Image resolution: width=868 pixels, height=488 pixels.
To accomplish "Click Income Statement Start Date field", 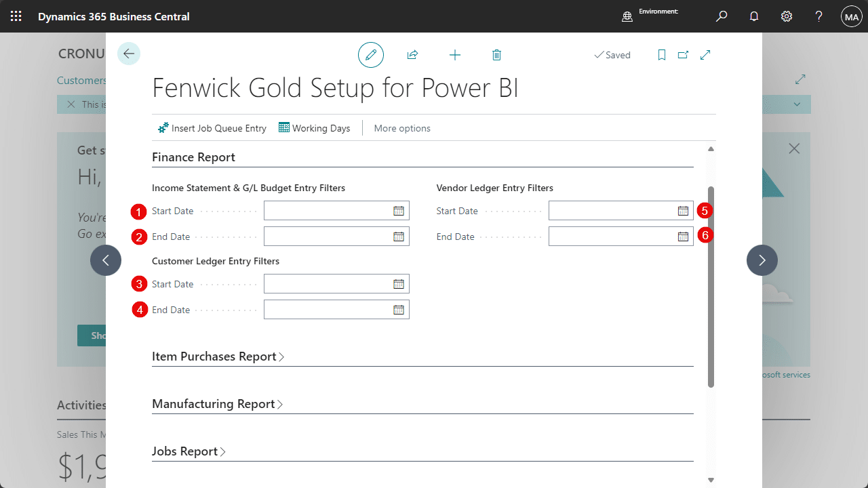I will [x=336, y=211].
